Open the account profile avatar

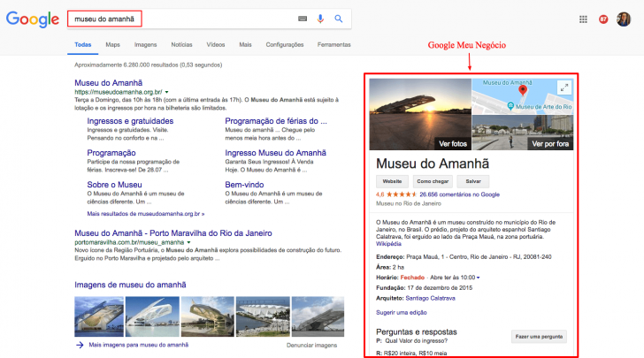pos(624,19)
